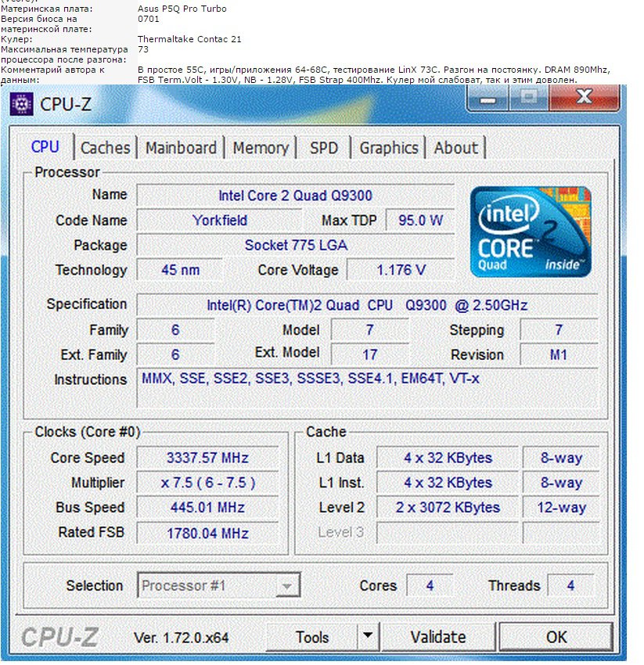The image size is (644, 665).
Task: Click the Rated FSB value 1780.04 MHz
Action: coord(207,533)
